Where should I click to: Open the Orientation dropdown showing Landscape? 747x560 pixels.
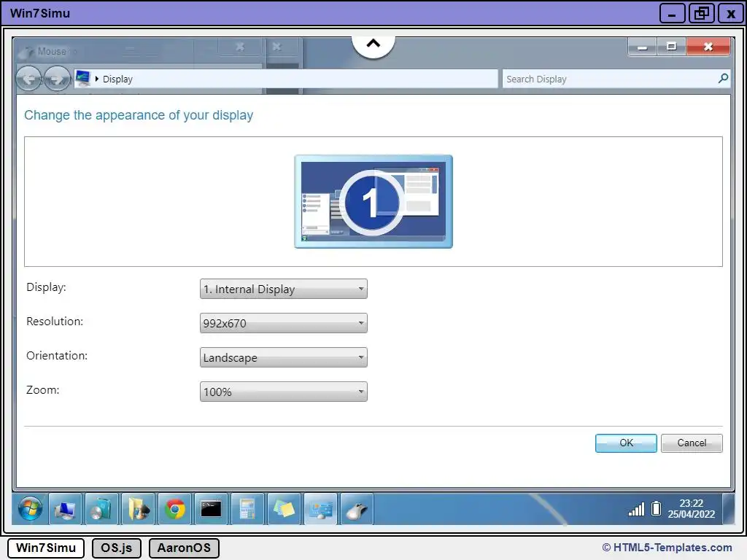[284, 357]
